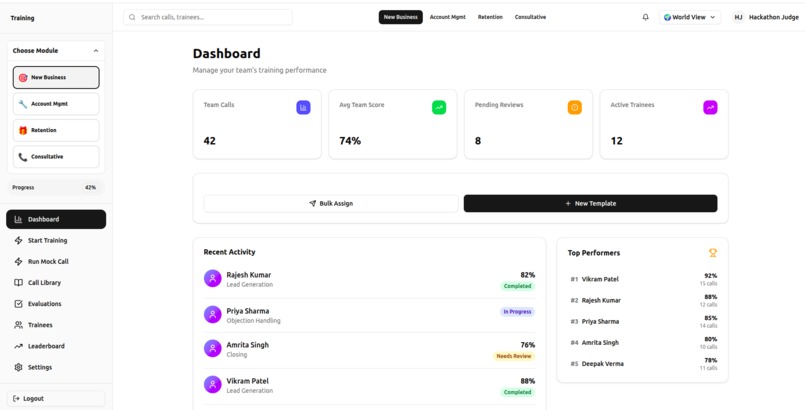Viewport: 806px width, 410px height.
Task: Click the Team Calls value 42
Action: 210,141
